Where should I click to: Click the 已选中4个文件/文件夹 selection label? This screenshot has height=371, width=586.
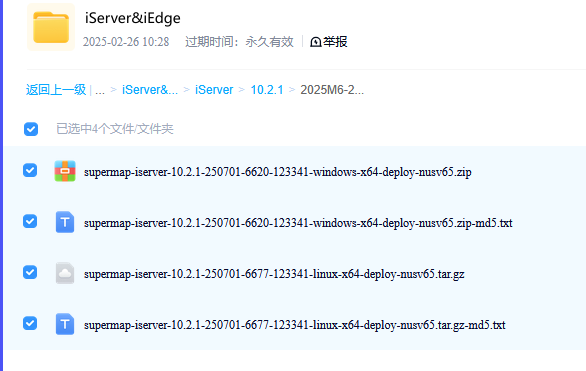coord(115,129)
